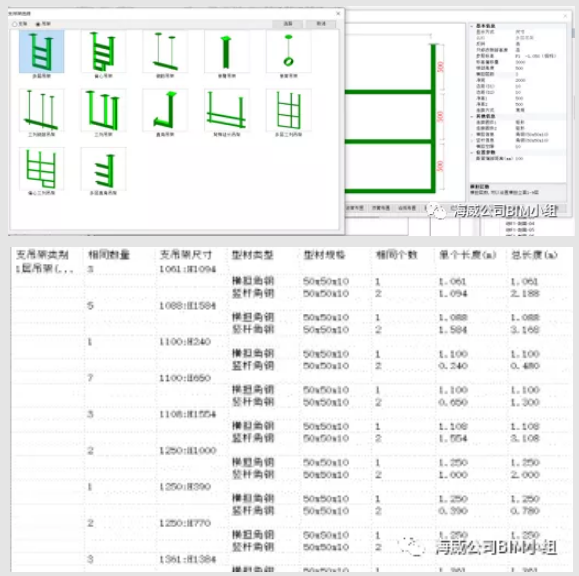579x576 pixels.
Task: Click single length value 0.240
Action: (453, 366)
